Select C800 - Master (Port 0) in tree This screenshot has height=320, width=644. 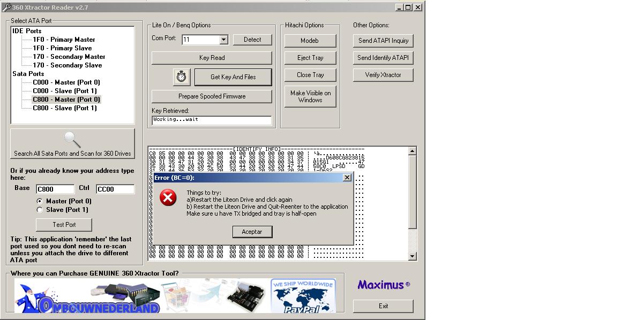pos(66,100)
